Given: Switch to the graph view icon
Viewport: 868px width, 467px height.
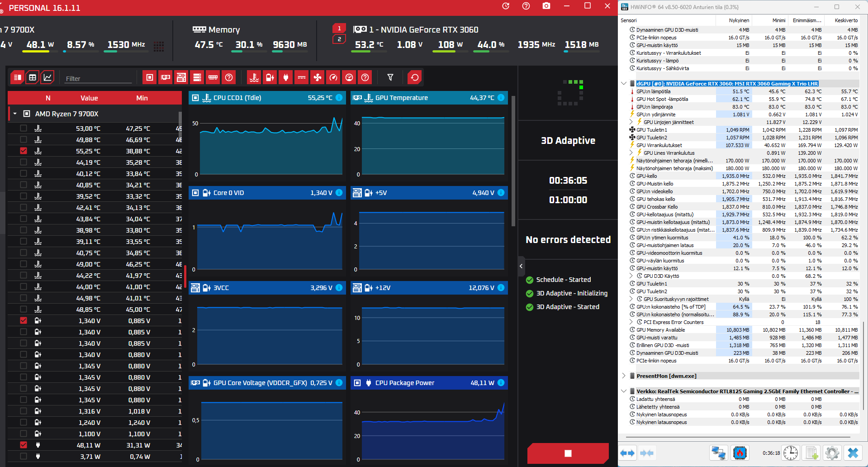Looking at the screenshot, I should click(47, 77).
